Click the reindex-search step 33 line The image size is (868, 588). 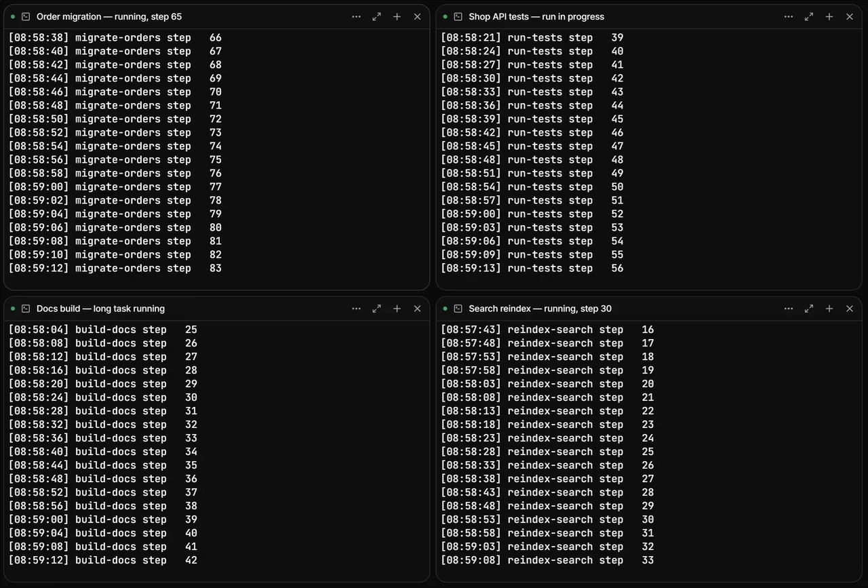(x=547, y=561)
